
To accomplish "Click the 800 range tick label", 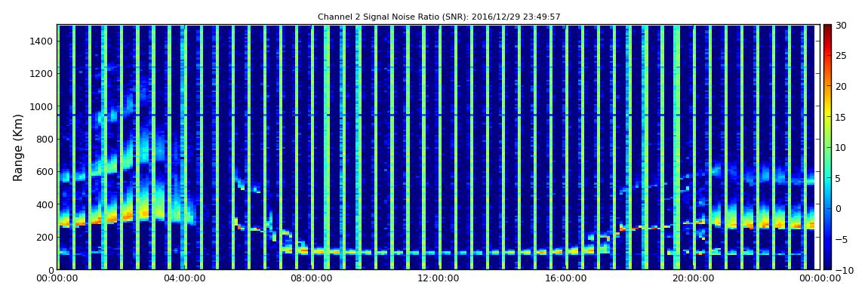I will click(x=45, y=139).
